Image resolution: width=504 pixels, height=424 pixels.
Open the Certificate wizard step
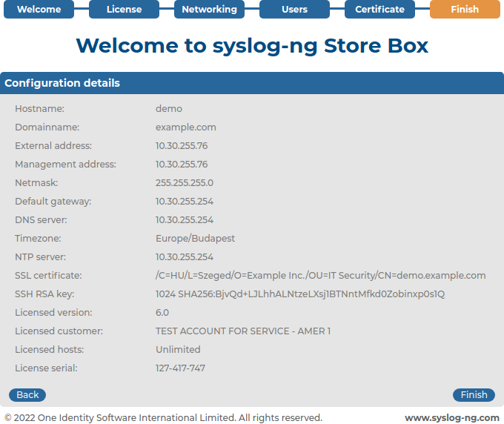pos(379,10)
